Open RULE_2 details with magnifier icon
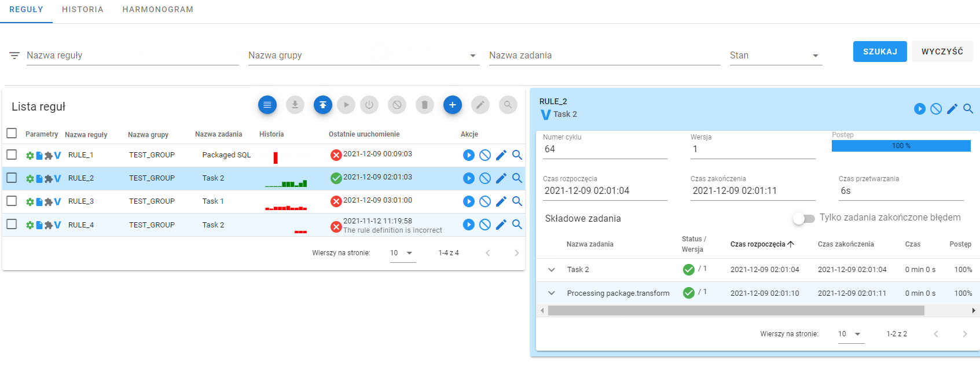The width and height of the screenshot is (980, 371). pyautogui.click(x=517, y=178)
